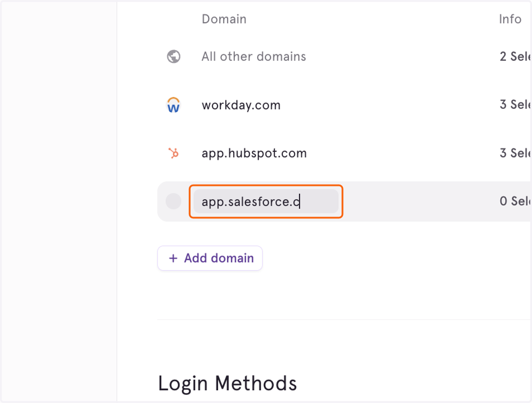This screenshot has height=403, width=532.
Task: Click the Workday logo icon
Action: pos(173,105)
